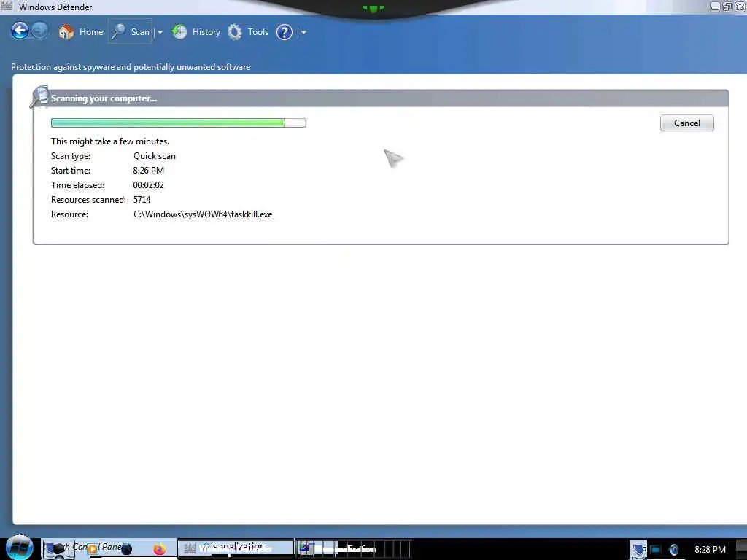Click the network monitor tray icon
This screenshot has width=747, height=560.
click(x=656, y=550)
